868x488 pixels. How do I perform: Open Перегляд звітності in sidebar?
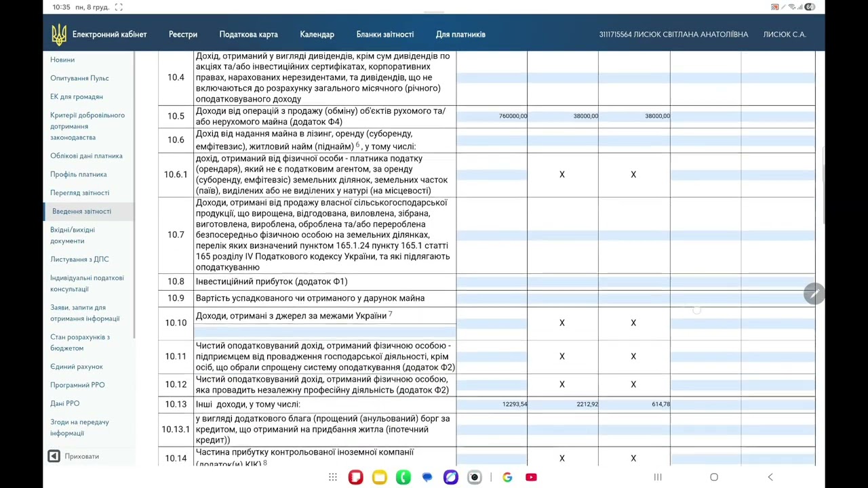(x=79, y=192)
